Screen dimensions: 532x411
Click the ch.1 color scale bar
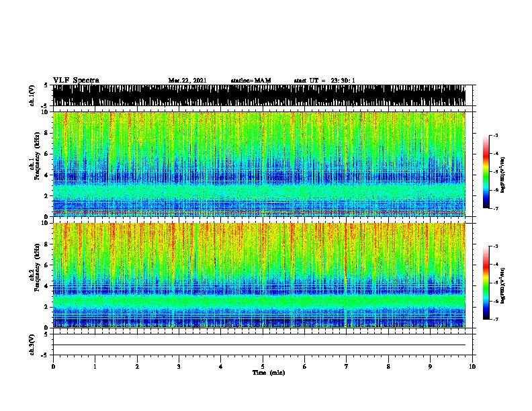[x=486, y=172]
